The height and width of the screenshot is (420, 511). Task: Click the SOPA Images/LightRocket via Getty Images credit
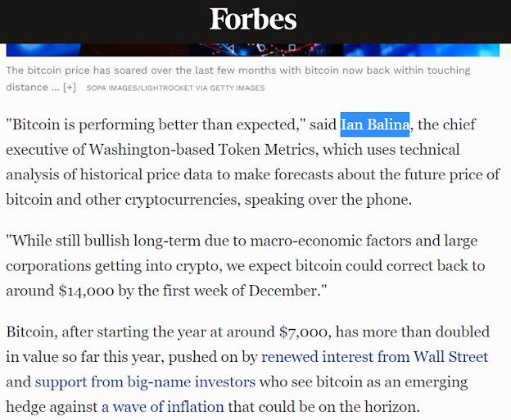coord(175,88)
